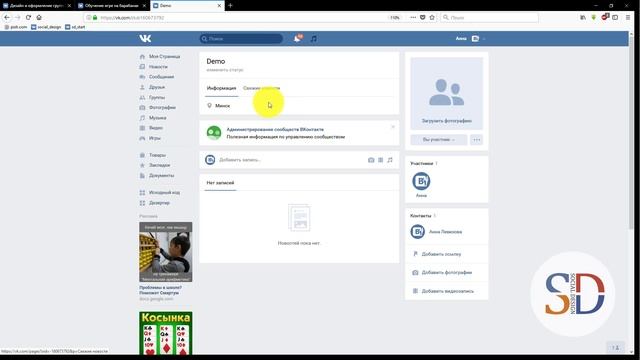This screenshot has width=640, height=360.
Task: Open the VK music player note icon in header
Action: click(x=313, y=38)
